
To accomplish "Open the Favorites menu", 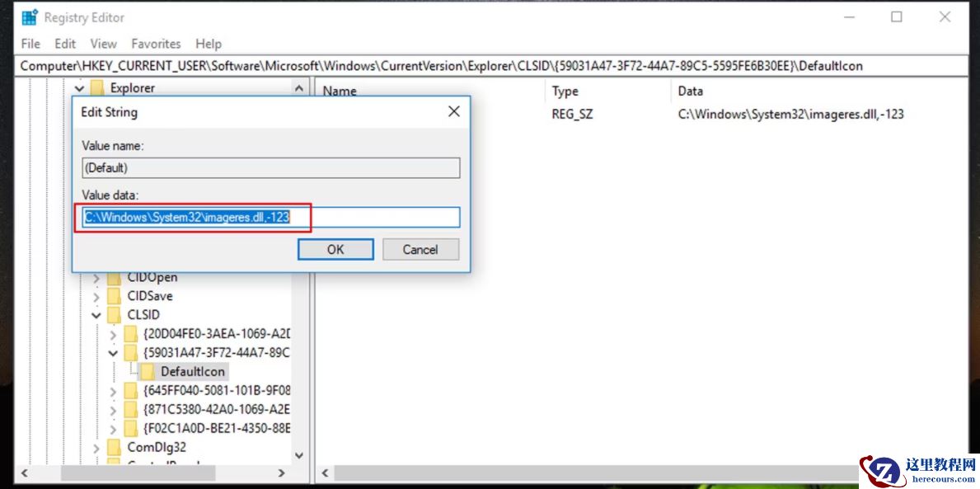I will 156,44.
